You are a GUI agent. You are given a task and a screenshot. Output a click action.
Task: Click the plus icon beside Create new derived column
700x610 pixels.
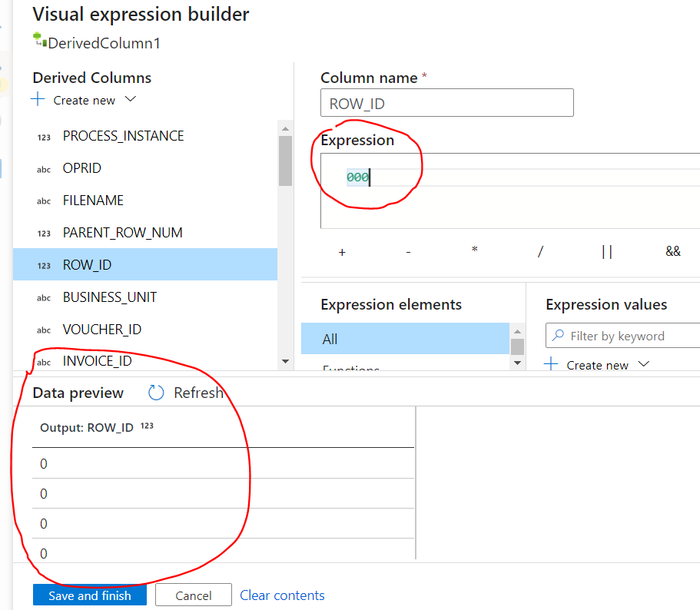coord(38,100)
